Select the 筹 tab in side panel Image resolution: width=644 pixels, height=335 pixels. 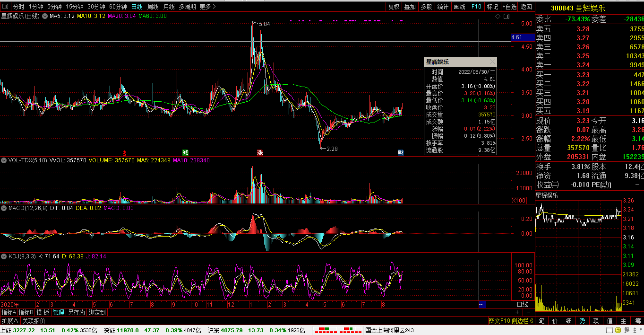tap(638, 321)
